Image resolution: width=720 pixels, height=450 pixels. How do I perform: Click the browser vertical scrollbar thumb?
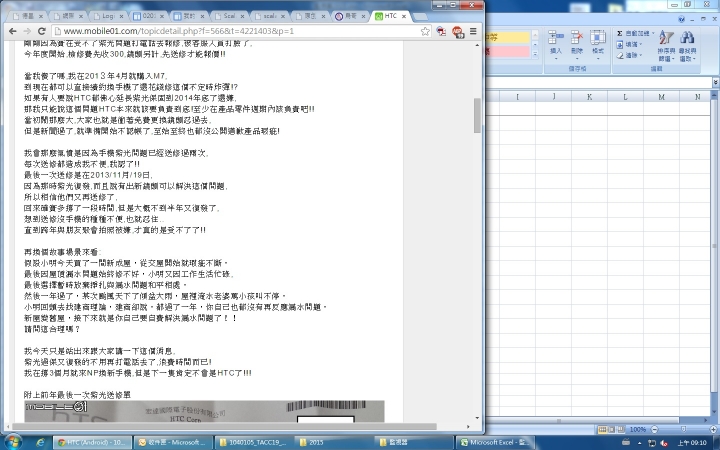pos(477,115)
